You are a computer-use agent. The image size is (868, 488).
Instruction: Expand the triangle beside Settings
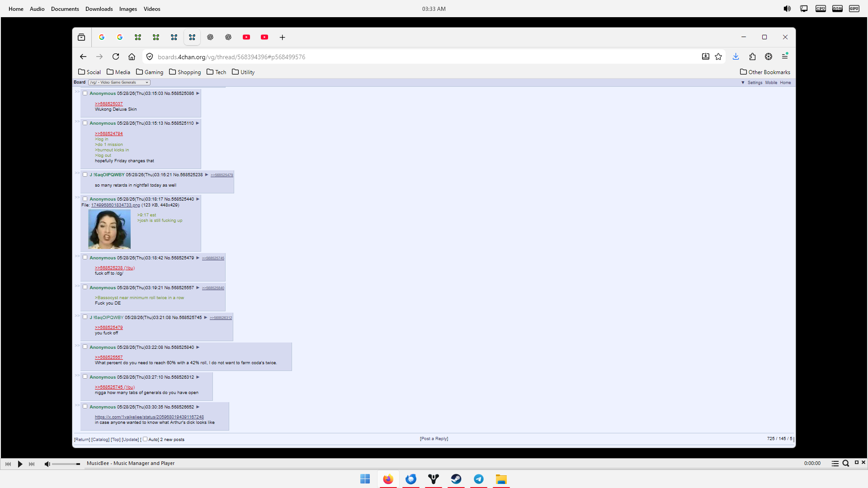click(743, 83)
